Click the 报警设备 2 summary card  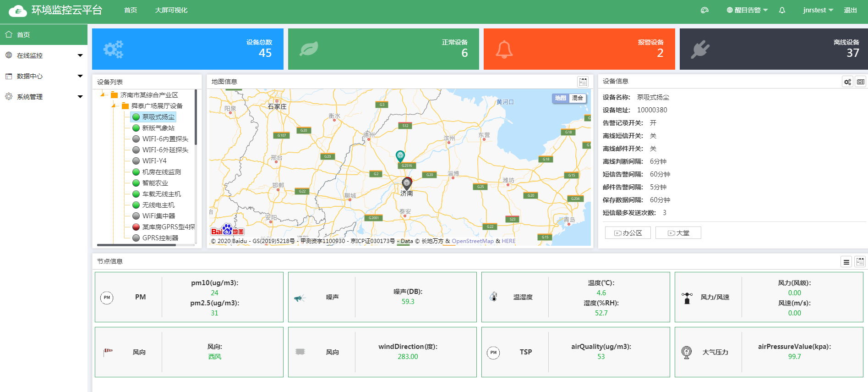click(x=579, y=49)
